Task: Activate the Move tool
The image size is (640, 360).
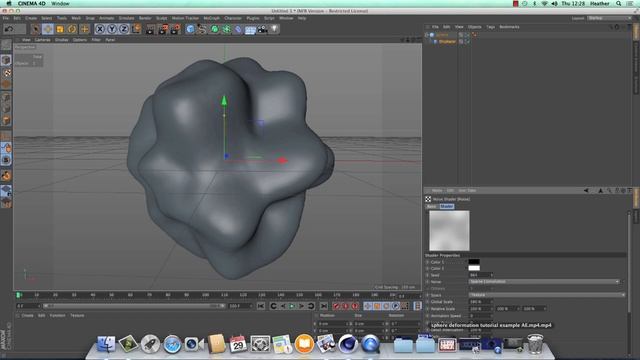Action: tap(48, 29)
